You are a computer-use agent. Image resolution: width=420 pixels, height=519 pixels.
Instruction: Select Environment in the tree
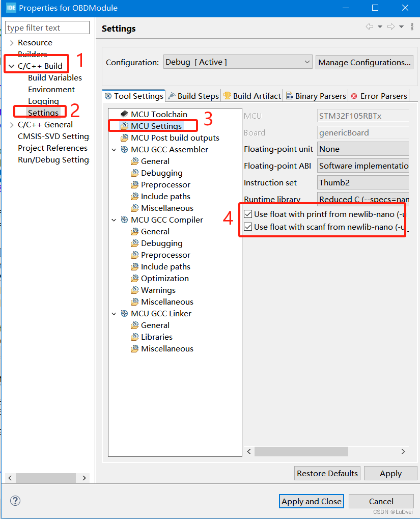tap(51, 89)
